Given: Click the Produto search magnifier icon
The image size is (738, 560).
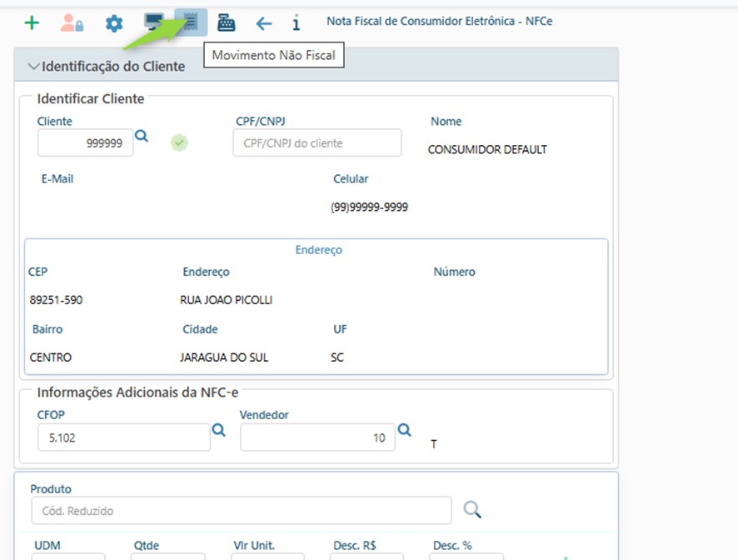Looking at the screenshot, I should click(x=471, y=509).
